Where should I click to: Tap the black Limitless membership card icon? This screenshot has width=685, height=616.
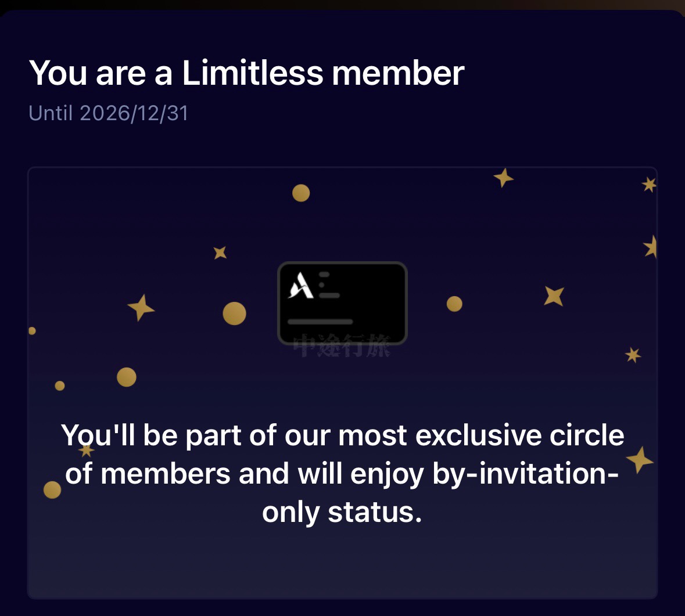[x=343, y=303]
